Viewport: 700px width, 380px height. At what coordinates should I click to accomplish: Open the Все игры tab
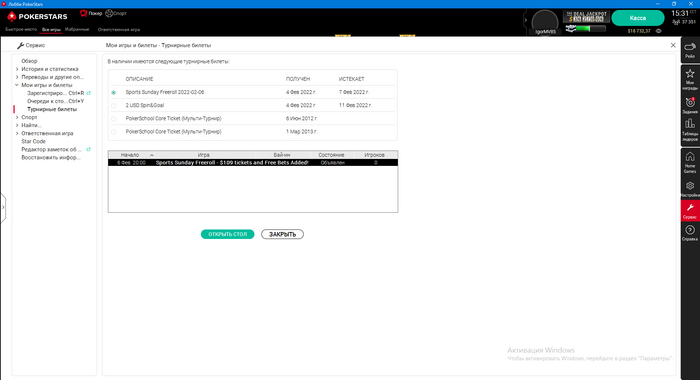[51, 29]
